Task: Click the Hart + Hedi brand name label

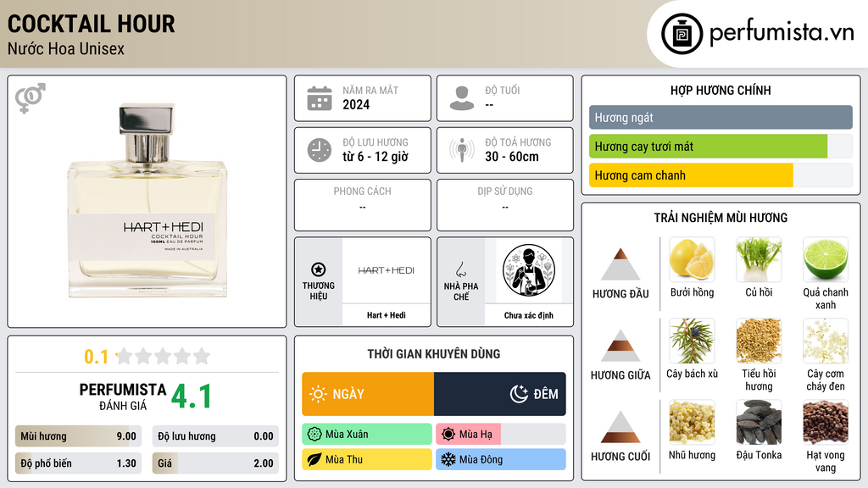Action: click(386, 315)
